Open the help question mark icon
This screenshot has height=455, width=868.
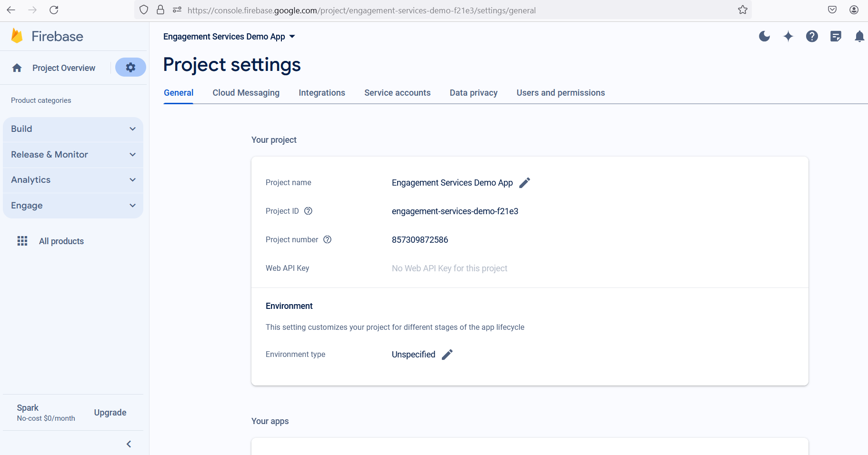(812, 36)
